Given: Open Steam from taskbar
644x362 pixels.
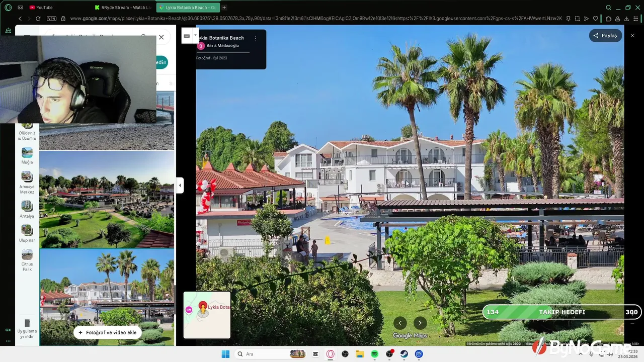Looking at the screenshot, I should tap(404, 354).
